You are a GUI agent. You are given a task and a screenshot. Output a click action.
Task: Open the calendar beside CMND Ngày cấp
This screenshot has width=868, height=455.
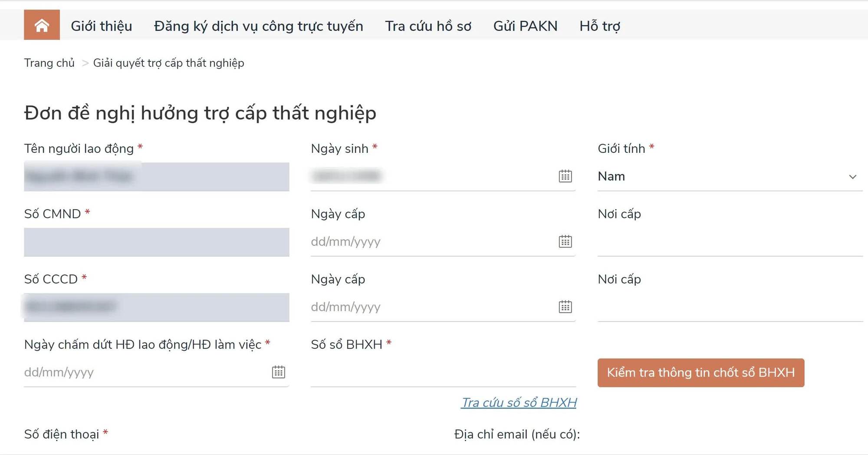click(x=565, y=241)
